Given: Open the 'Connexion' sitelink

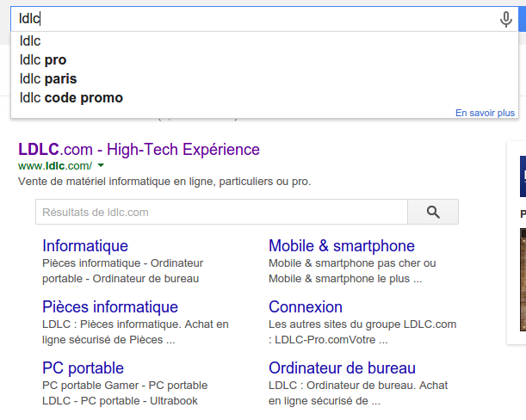Looking at the screenshot, I should tap(306, 307).
